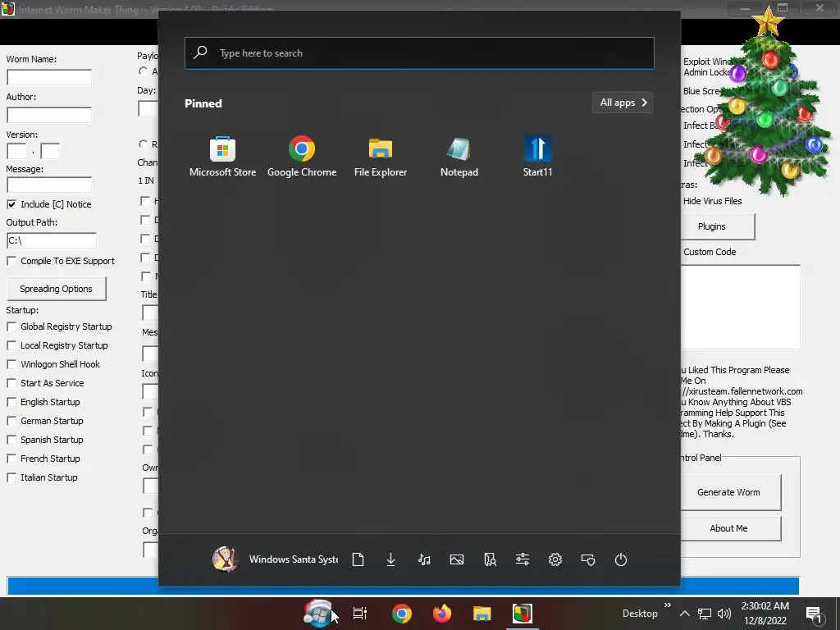Screen dimensions: 840x630
Task: Switch to Internet Worm Maker taskbar icon
Action: 523,614
